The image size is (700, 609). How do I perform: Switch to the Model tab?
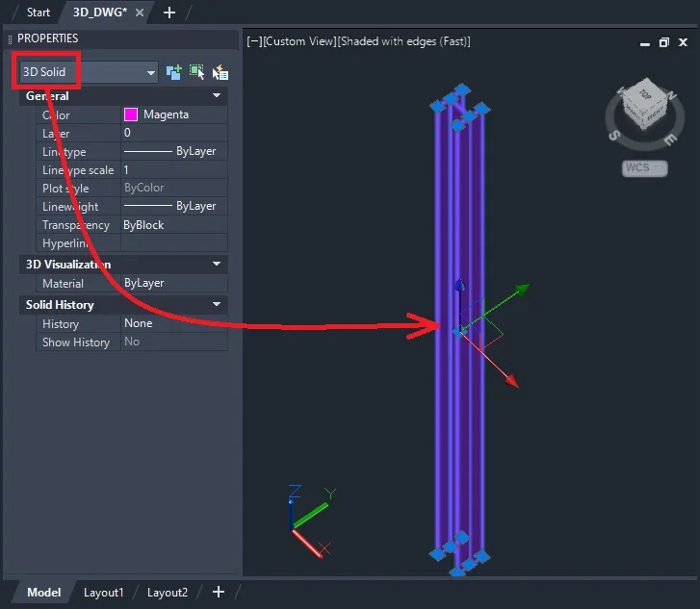click(43, 592)
